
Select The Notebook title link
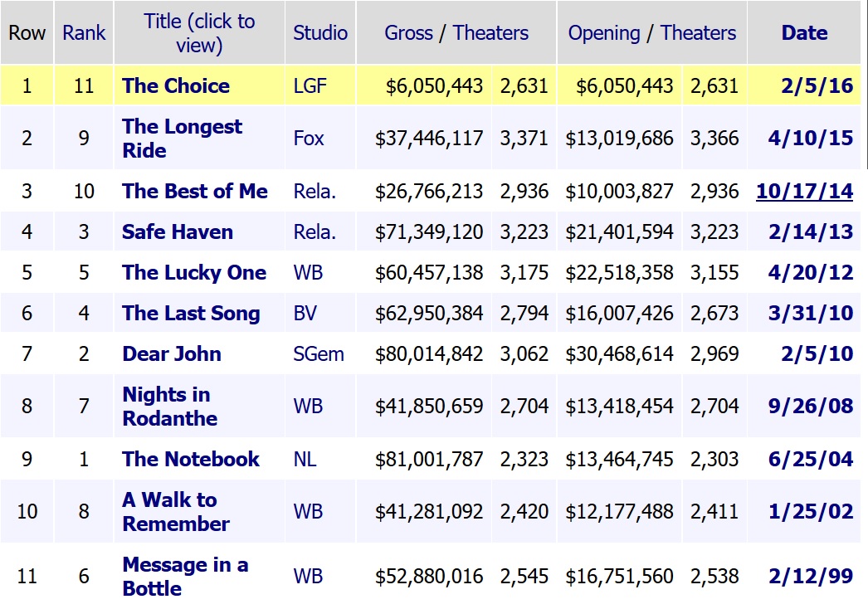click(x=191, y=459)
